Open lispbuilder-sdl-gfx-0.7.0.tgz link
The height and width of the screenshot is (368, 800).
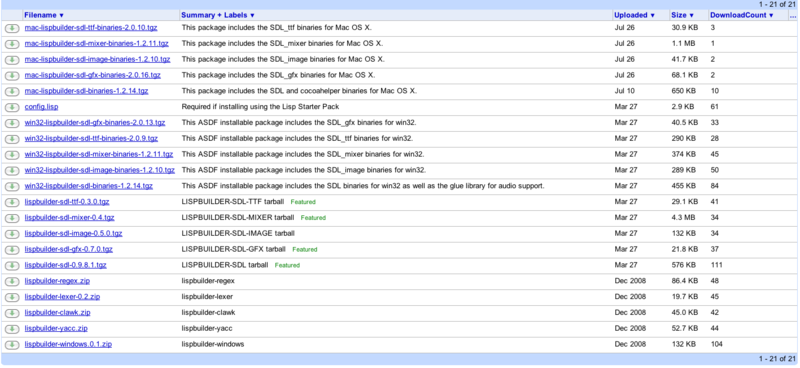(x=68, y=250)
